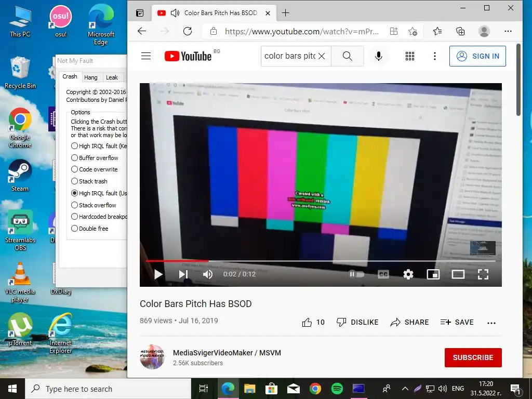Select the Stack overflow option

coord(94,205)
